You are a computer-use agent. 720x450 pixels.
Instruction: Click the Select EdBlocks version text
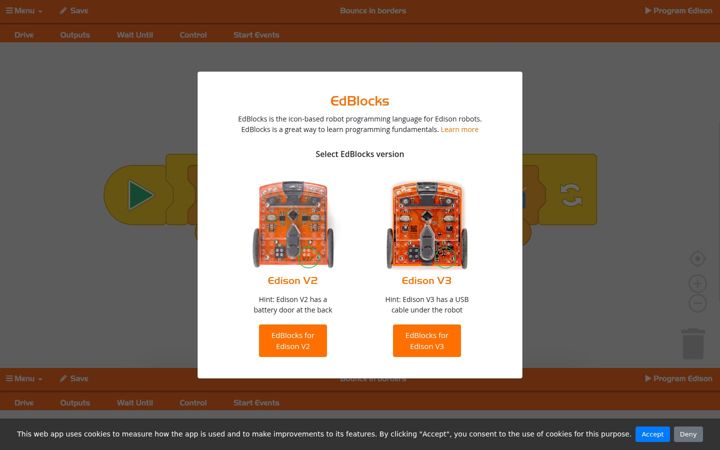point(360,154)
